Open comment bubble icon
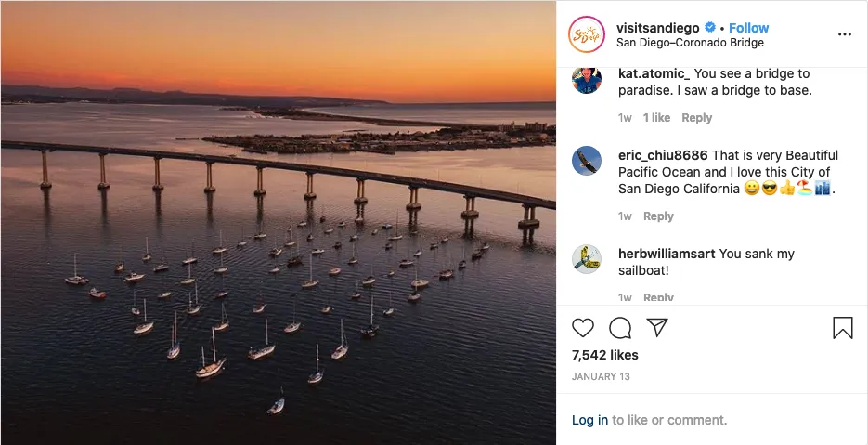The height and width of the screenshot is (445, 868). pos(620,328)
